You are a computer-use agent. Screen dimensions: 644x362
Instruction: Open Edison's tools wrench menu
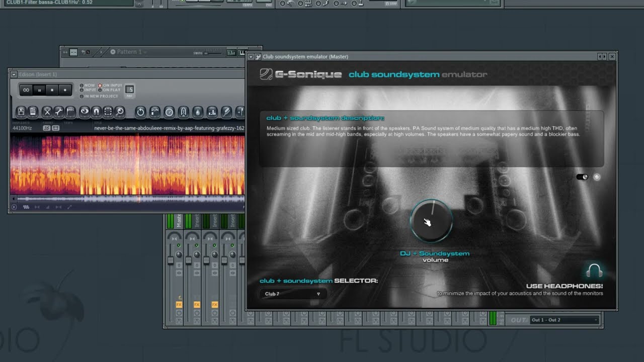58,112
